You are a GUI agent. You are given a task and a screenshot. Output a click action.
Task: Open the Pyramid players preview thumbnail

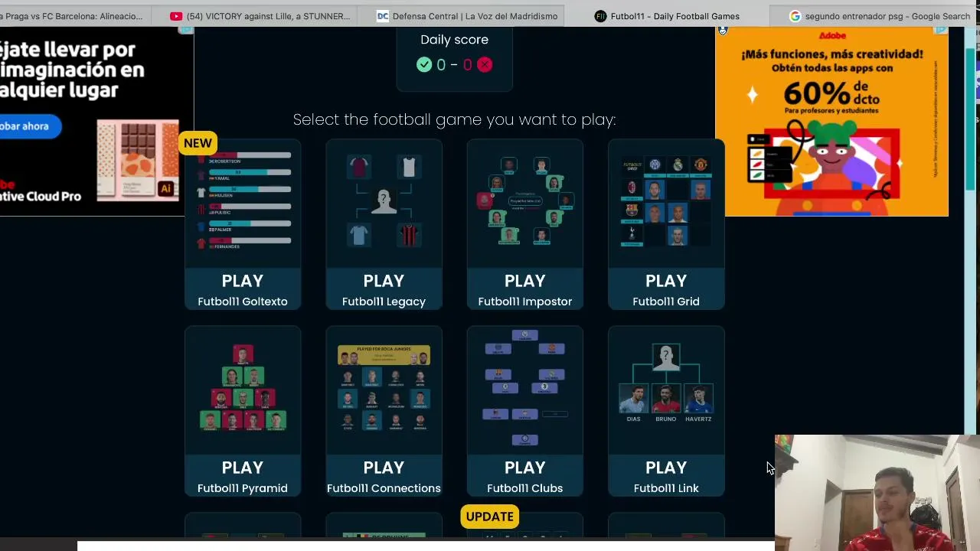[243, 390]
